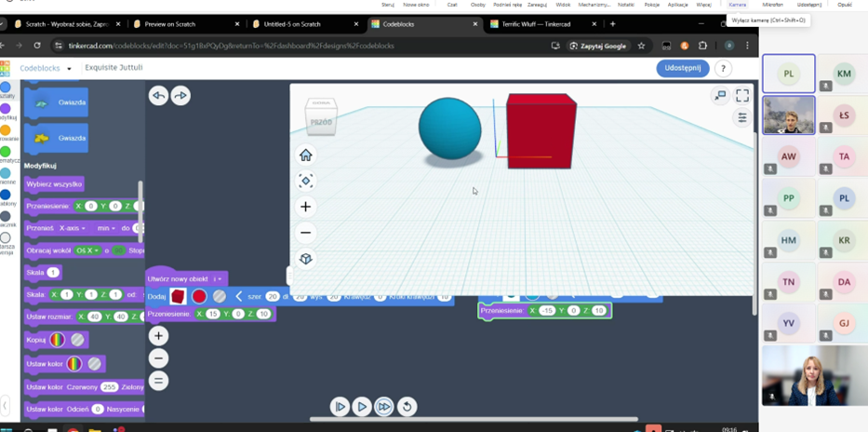Click the Home view icon in 3D viewer
Viewport: 868px width, 432px height.
[305, 155]
